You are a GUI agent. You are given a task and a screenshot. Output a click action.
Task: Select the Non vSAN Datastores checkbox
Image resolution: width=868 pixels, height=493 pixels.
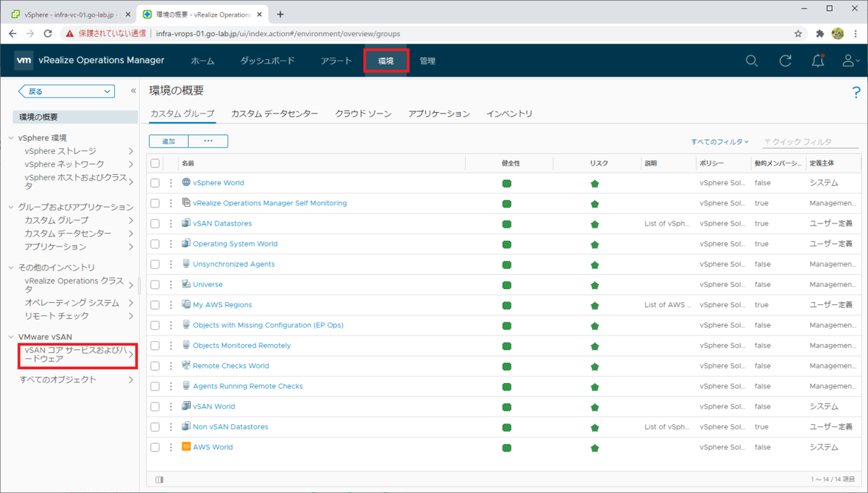(155, 426)
